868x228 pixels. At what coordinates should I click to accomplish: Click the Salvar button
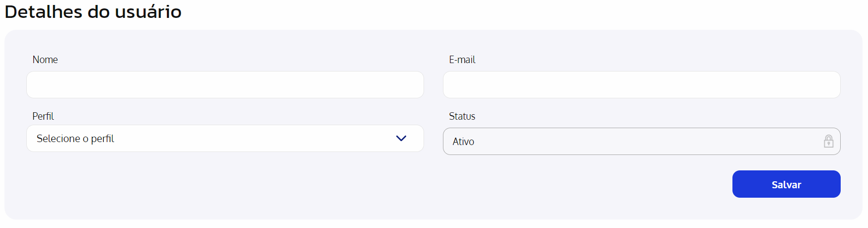[786, 184]
